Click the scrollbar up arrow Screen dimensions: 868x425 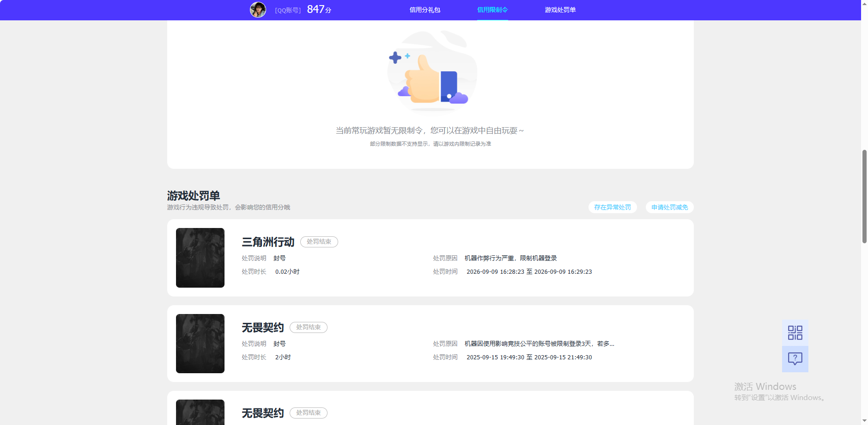[864, 3]
